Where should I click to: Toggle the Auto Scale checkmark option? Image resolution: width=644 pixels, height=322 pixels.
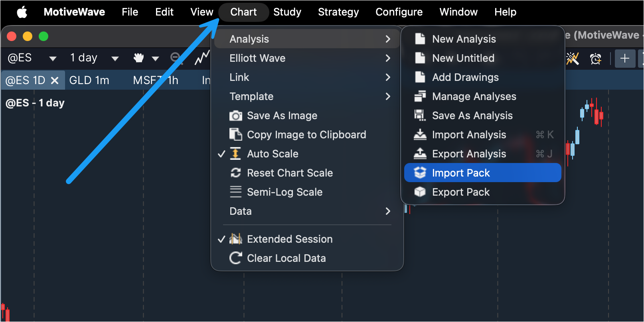273,154
